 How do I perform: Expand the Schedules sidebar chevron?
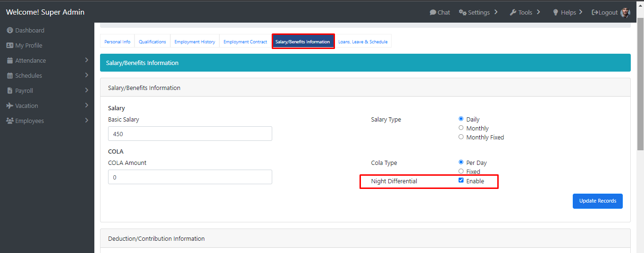click(87, 75)
